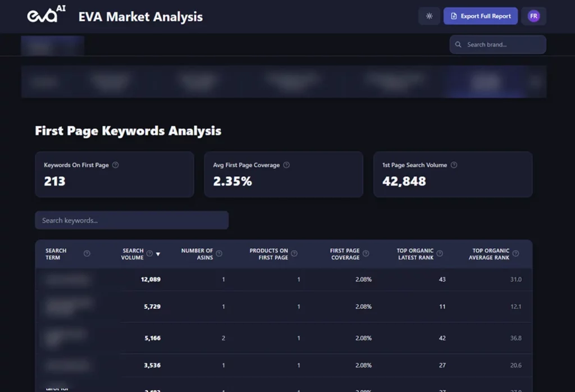Click the Top Organic Latest Rank help icon
Screen dimensions: 575x392
tap(440, 254)
